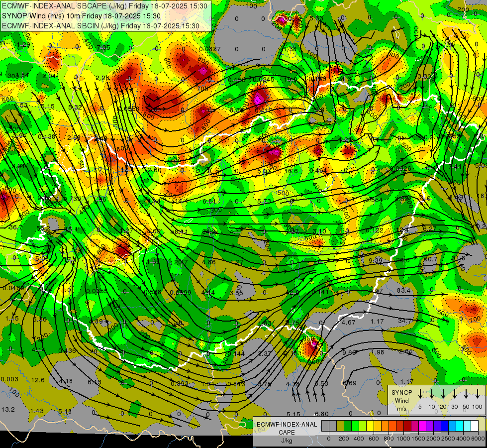Click the '0.0926' value on the map
This screenshot has height=448, width=487.
pos(400,169)
